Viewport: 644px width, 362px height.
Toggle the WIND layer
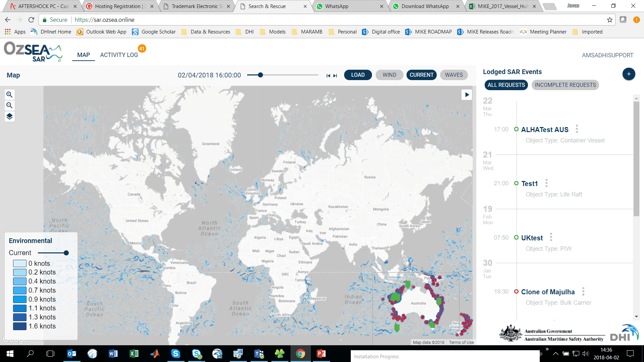tap(389, 75)
